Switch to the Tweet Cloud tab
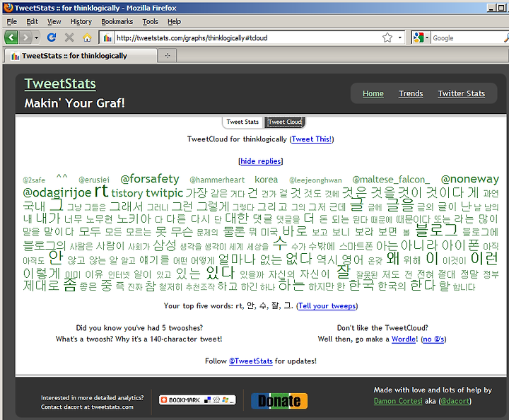This screenshot has height=420, width=509. pyautogui.click(x=285, y=122)
